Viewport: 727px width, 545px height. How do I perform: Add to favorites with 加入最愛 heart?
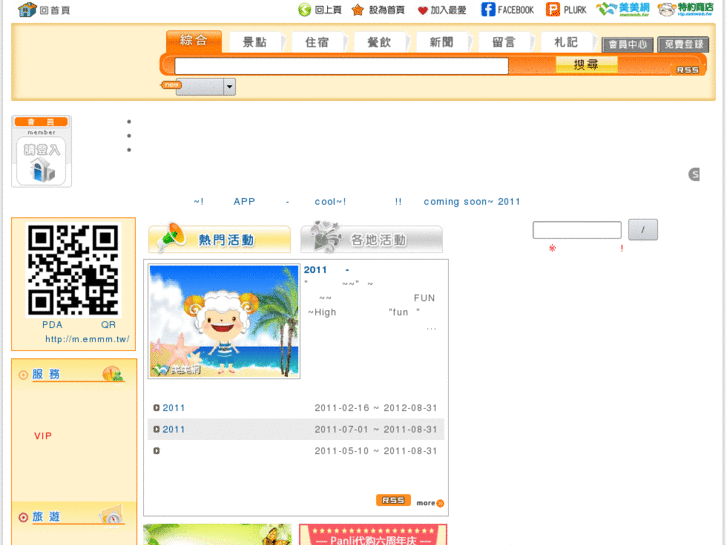point(441,10)
